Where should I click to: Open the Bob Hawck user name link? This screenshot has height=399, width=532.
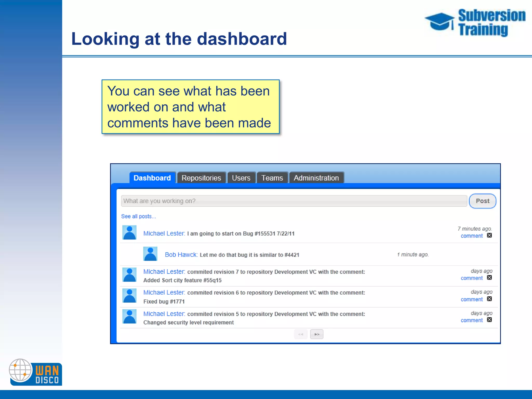181,255
